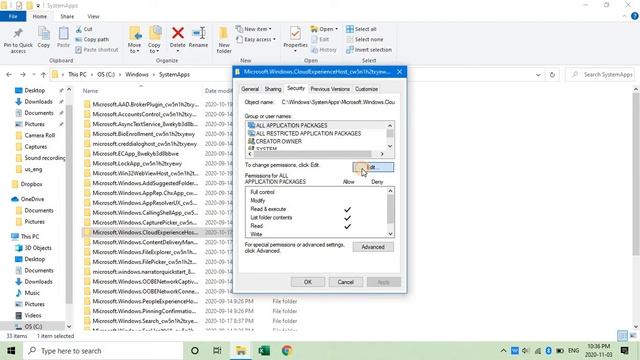Open the File menu
The image size is (640, 360).
point(13,16)
